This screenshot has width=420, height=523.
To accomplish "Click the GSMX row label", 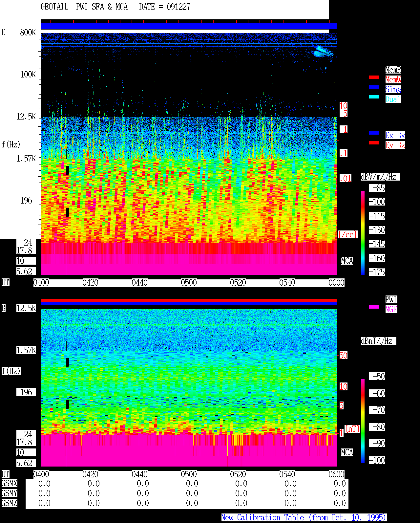I will click(10, 484).
